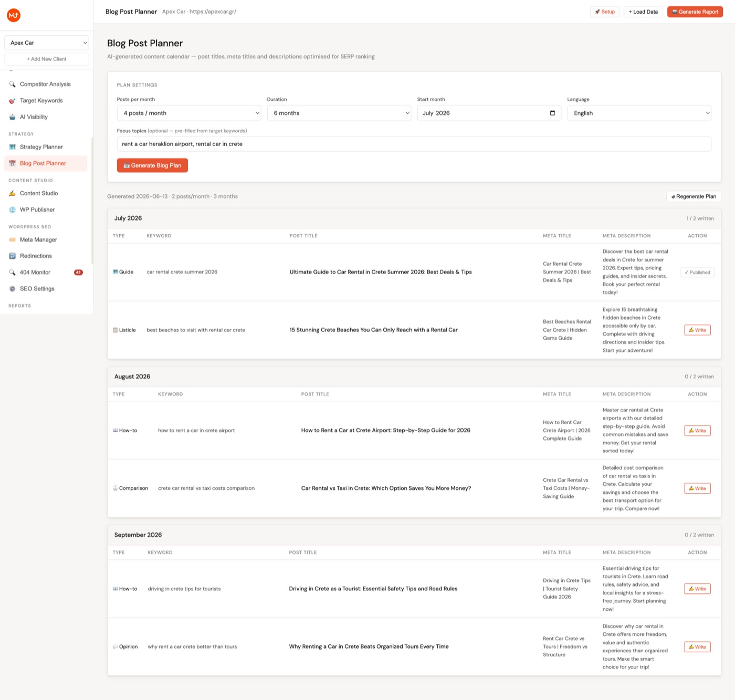Click the 404 Monitor magnifier icon

click(x=12, y=273)
